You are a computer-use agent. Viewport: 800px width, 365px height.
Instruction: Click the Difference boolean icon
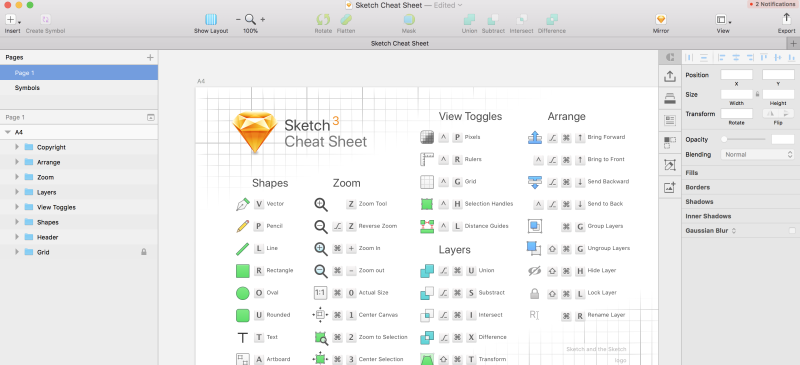[552, 20]
